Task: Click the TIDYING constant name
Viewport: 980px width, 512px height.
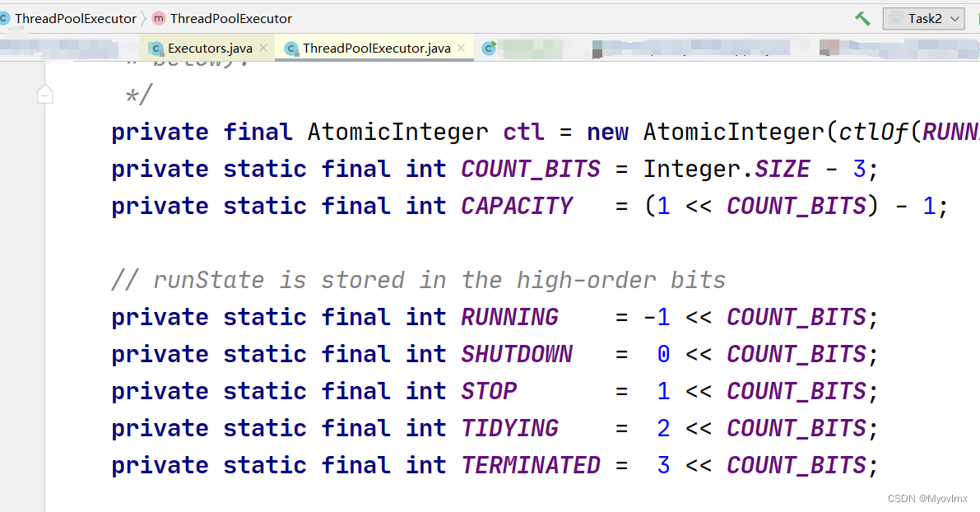Action: click(509, 427)
